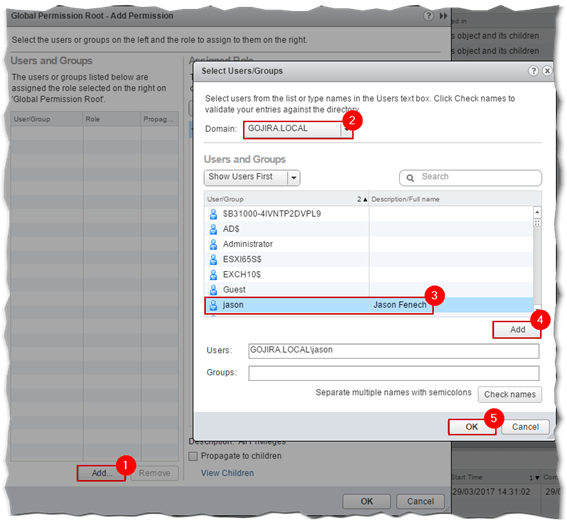Click Add... in Add Permission window
Screen dimensions: 567x525
(102, 473)
